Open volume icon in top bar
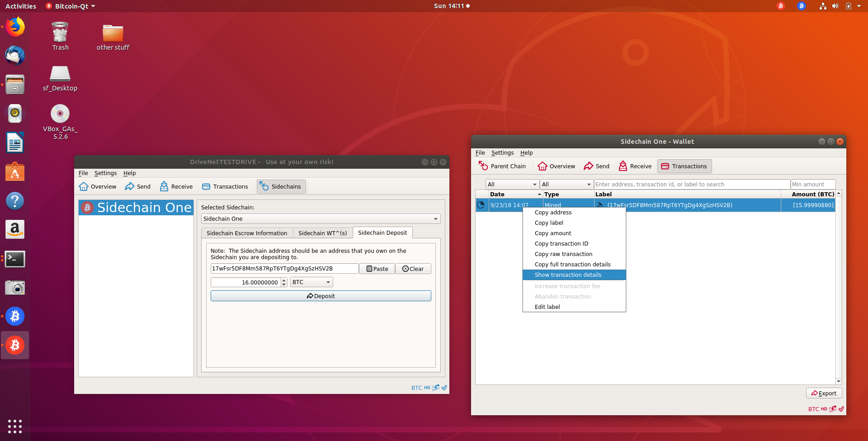Viewport: 868px width, 441px height. 835,6
